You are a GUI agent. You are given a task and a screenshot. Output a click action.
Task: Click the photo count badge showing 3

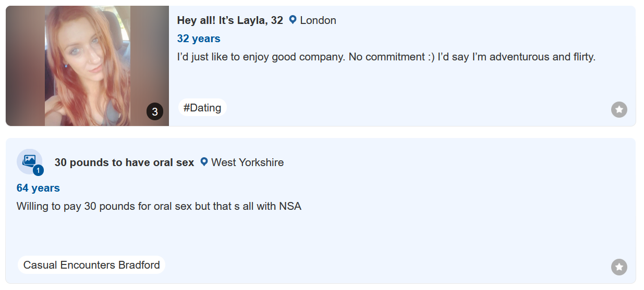click(155, 111)
